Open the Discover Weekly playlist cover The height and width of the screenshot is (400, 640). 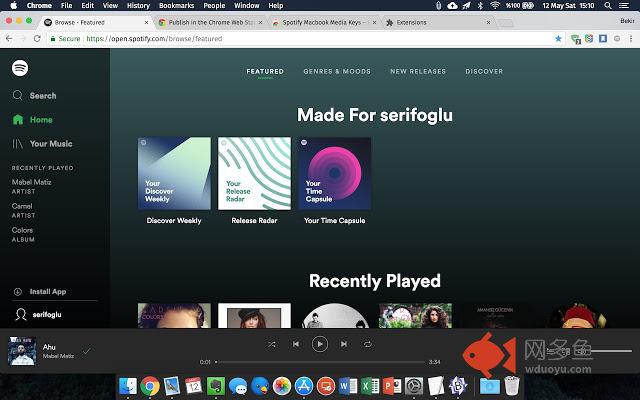(174, 173)
